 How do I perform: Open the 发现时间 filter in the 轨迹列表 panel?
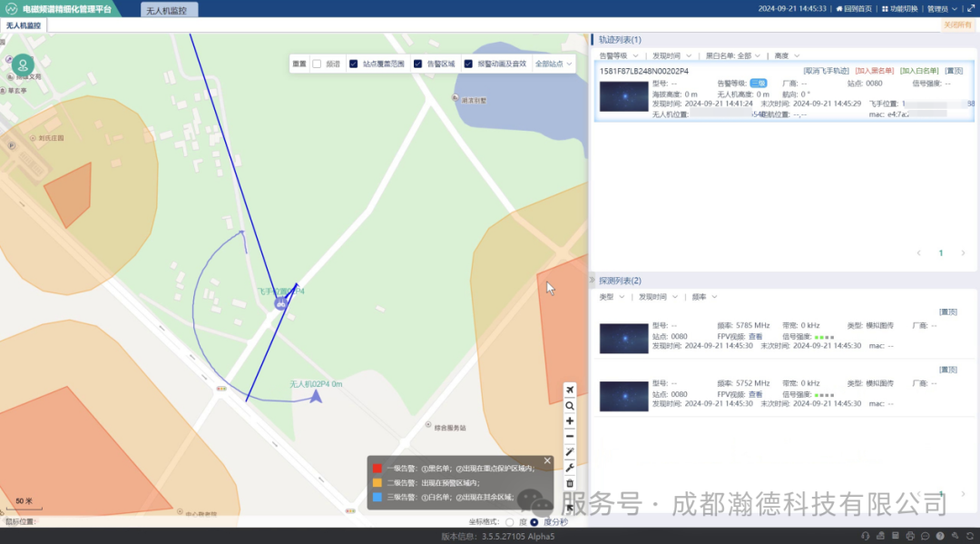(671, 55)
